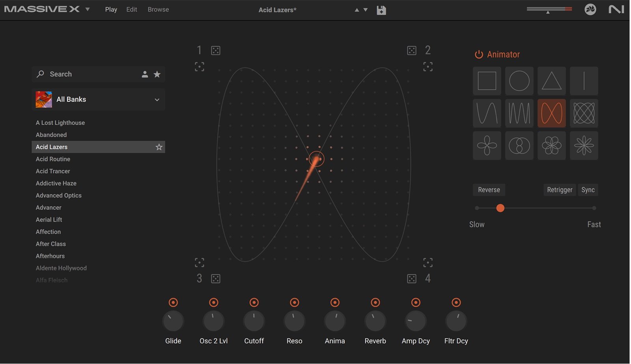The image size is (631, 364).
Task: Select the single sine wave animator shape
Action: [x=487, y=113]
